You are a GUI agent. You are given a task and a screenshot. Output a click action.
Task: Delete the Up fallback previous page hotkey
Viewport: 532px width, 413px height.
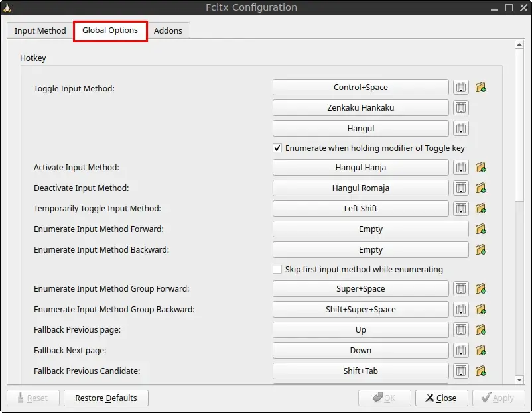point(461,330)
